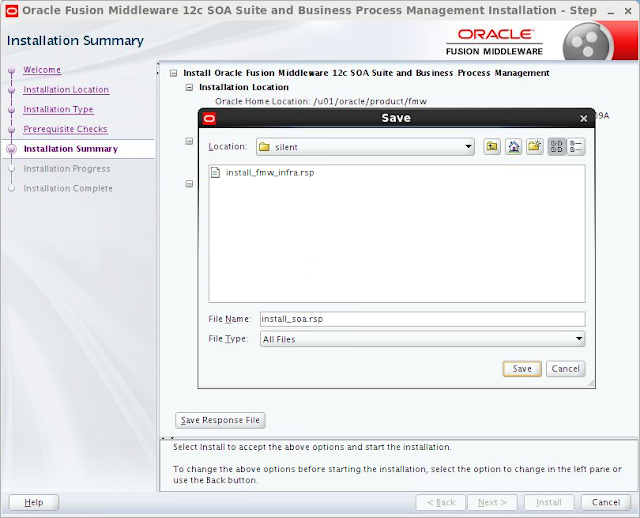
Task: Click the Oracle icon in the Save dialog title bar
Action: tap(209, 118)
